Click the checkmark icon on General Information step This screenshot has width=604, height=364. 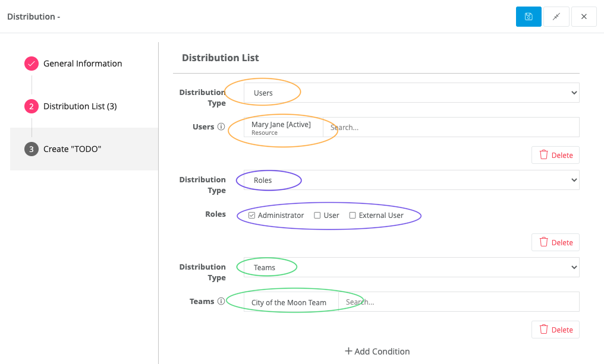tap(31, 64)
